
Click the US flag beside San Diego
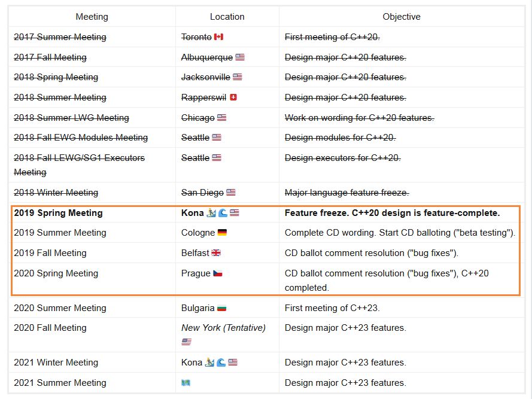click(231, 193)
